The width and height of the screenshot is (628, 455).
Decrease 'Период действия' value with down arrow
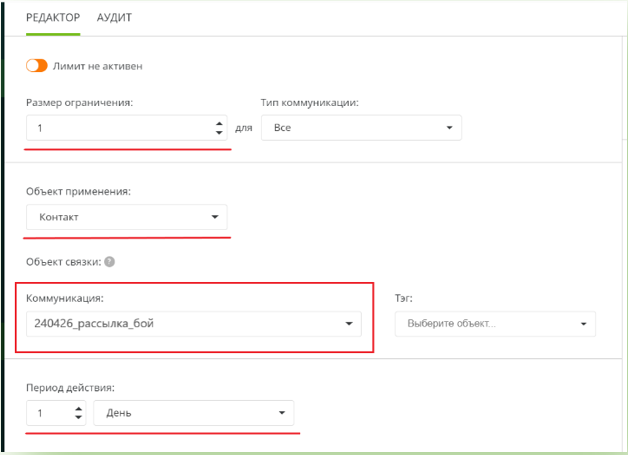tap(79, 418)
